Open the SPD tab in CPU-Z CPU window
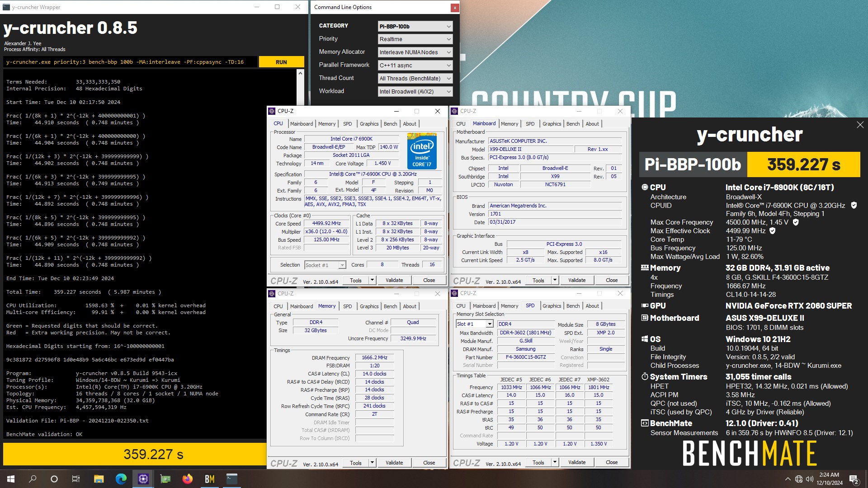 (x=347, y=124)
